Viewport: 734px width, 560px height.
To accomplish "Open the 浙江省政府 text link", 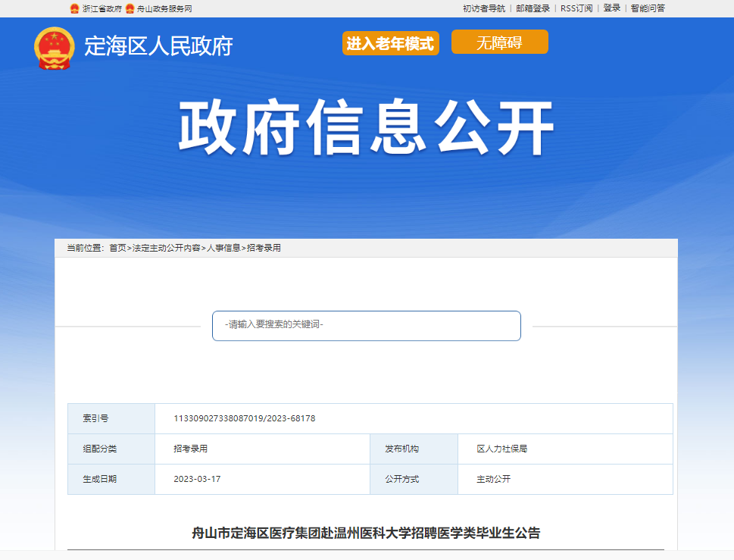I will pos(102,8).
